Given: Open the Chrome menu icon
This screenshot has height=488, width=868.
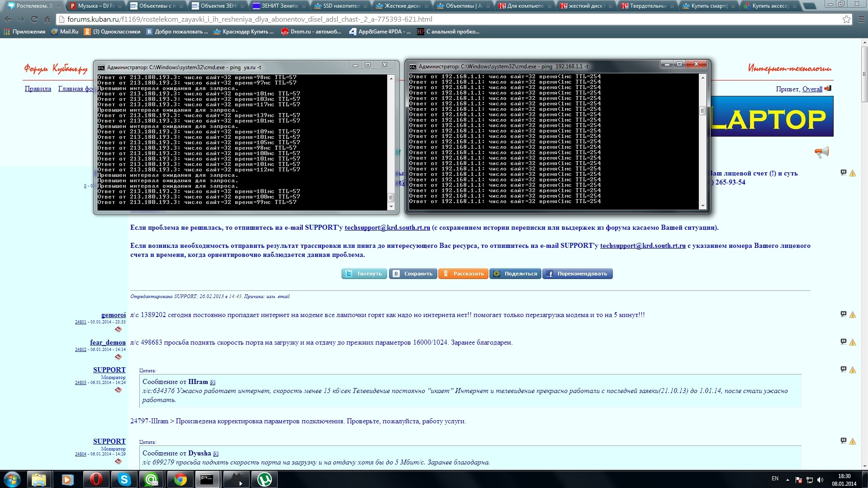Looking at the screenshot, I should (860, 19).
